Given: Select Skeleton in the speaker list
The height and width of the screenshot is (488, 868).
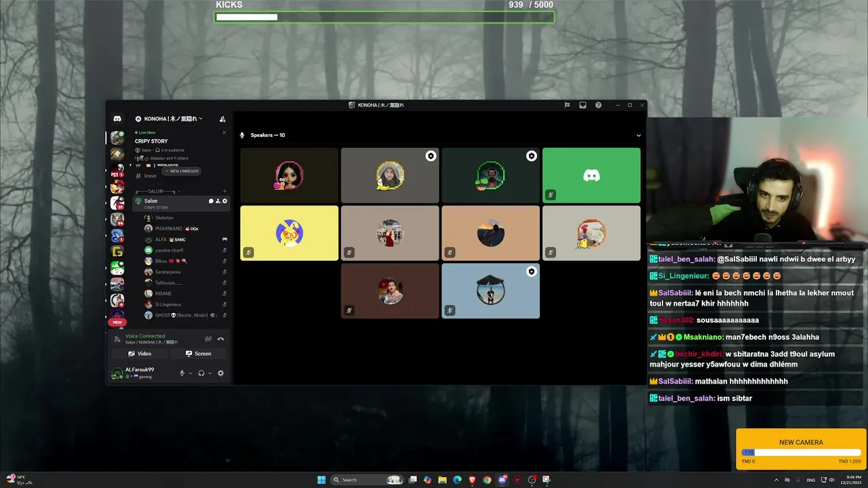Looking at the screenshot, I should pos(186,218).
